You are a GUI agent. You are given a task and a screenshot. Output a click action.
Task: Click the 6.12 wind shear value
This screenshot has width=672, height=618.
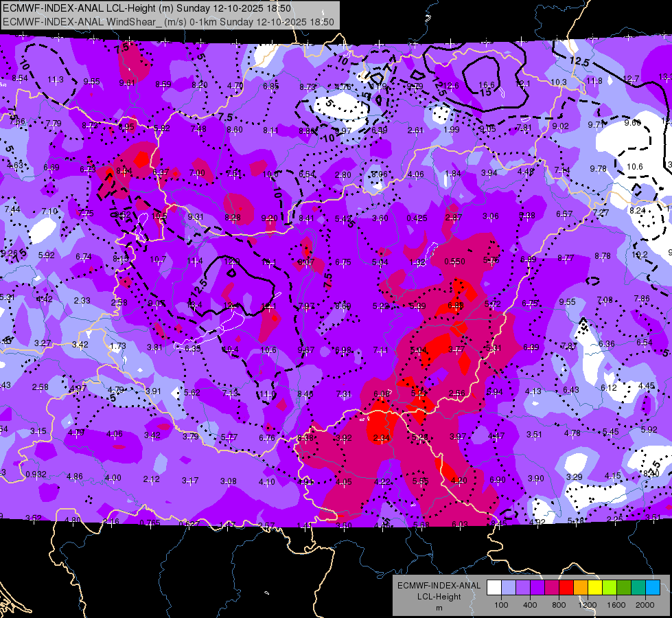click(609, 388)
